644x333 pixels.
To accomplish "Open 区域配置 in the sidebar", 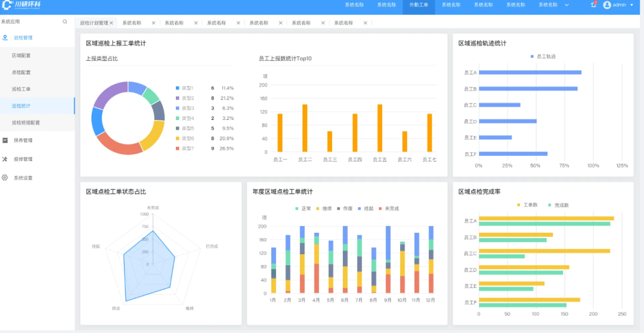I will (x=21, y=55).
